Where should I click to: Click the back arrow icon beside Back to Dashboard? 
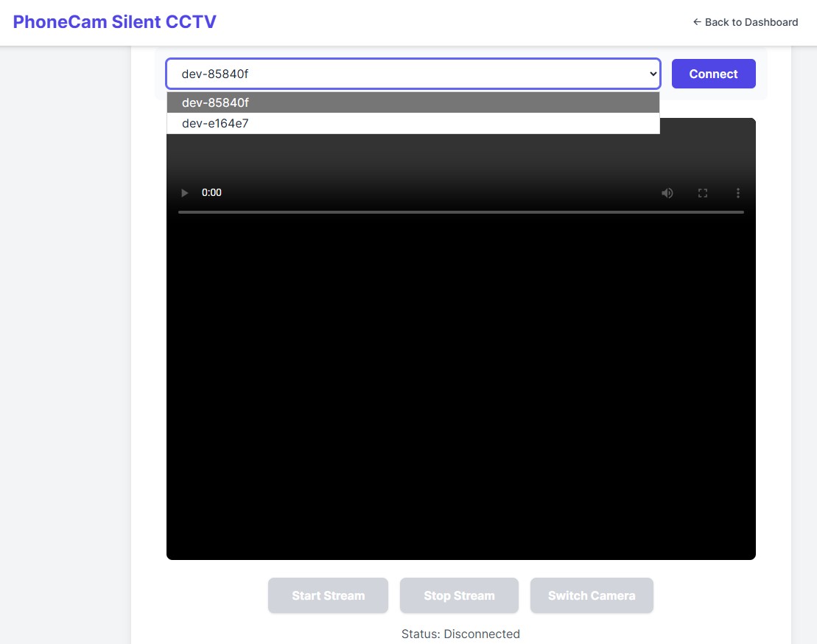click(x=696, y=22)
